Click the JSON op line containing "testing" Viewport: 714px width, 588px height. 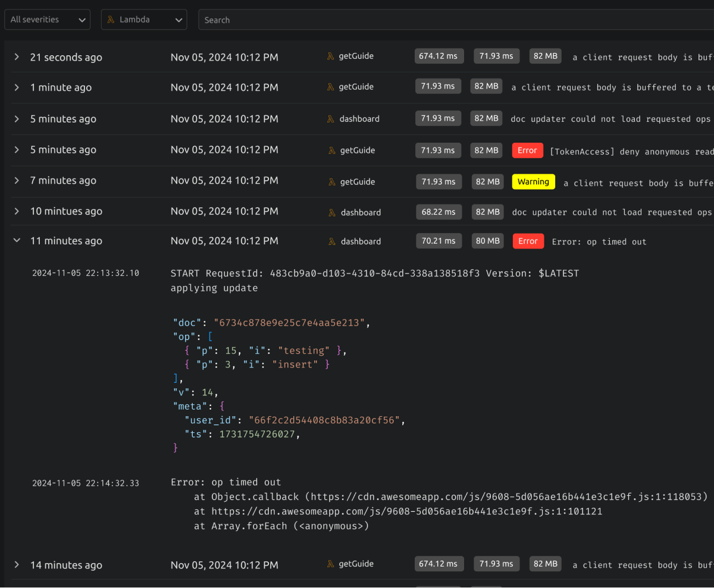[265, 351]
